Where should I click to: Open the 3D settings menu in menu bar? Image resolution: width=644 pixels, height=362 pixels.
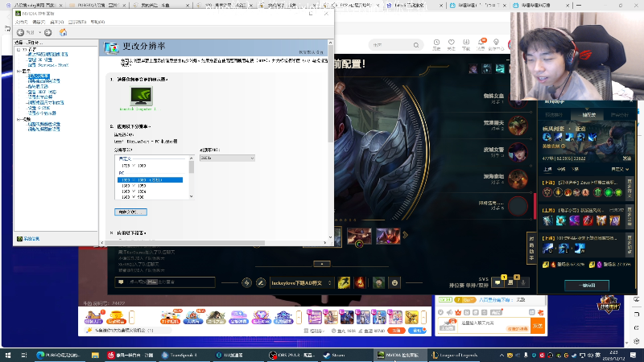coord(76,22)
